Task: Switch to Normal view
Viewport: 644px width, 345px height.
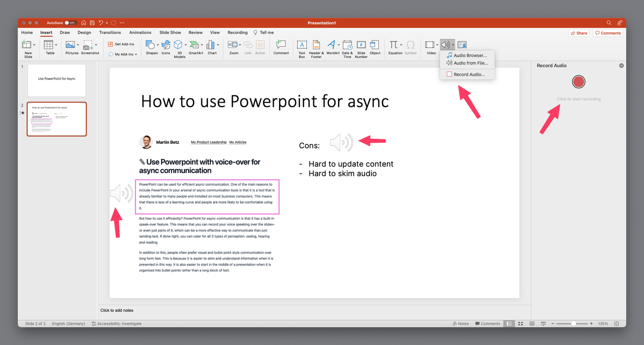Action: 509,323
